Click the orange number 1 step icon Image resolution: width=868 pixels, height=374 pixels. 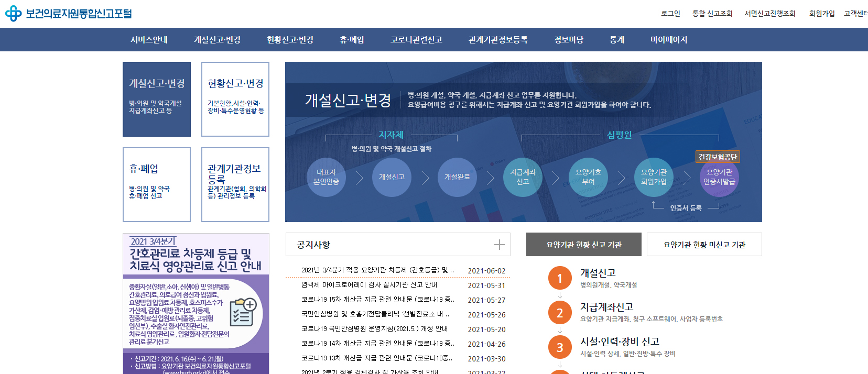tap(559, 278)
